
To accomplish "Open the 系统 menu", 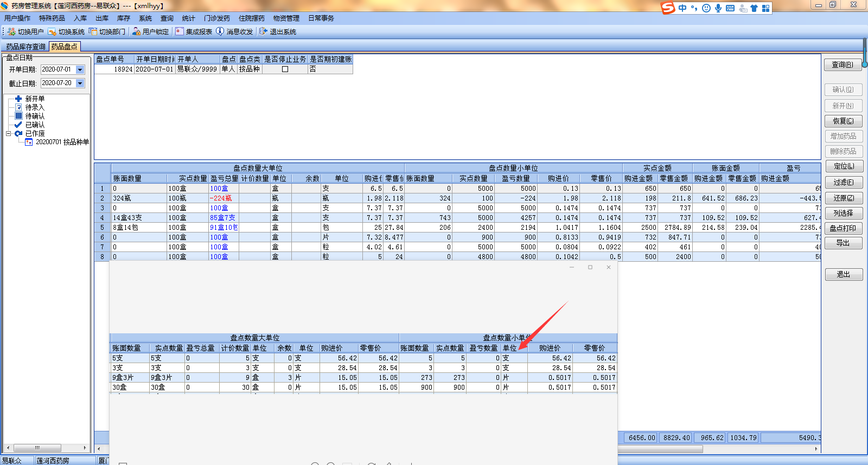I will click(x=145, y=18).
